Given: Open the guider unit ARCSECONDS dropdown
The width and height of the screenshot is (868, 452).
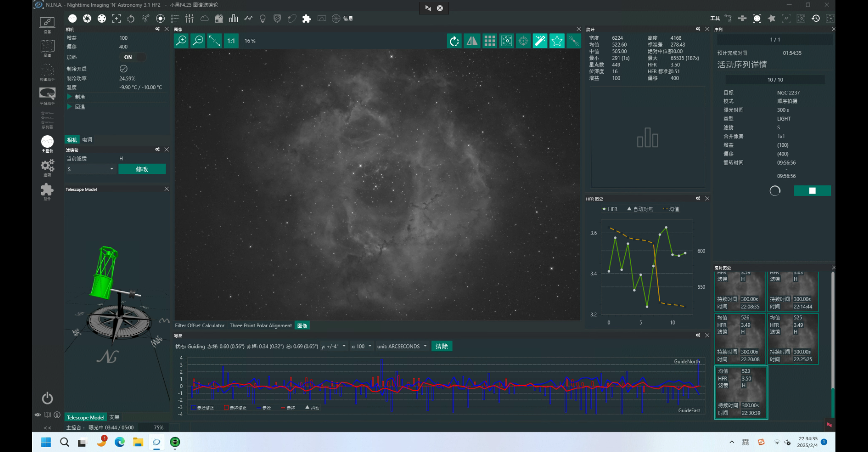Looking at the screenshot, I should tap(402, 346).
